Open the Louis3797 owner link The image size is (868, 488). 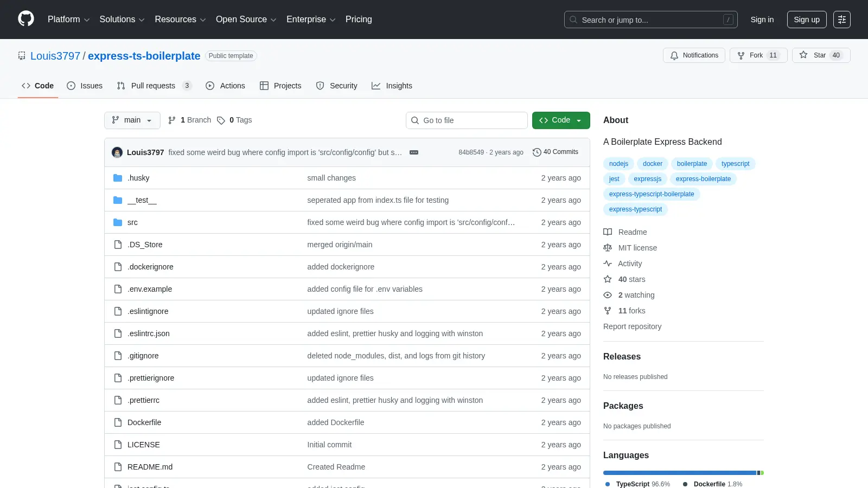coord(55,56)
